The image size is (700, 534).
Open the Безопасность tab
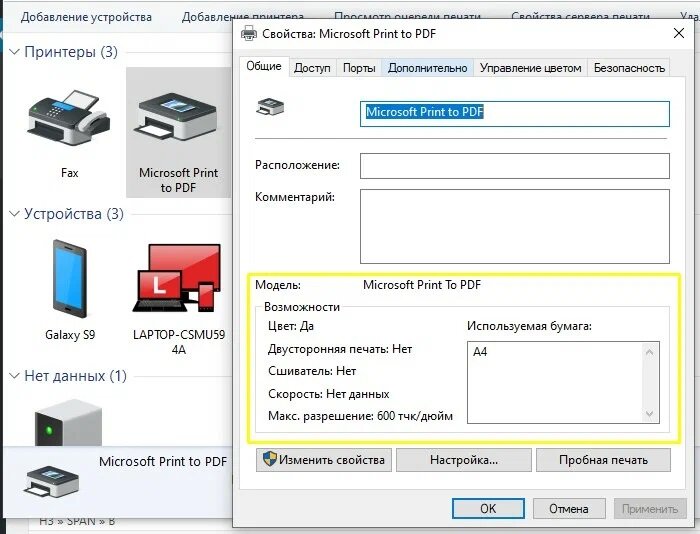629,68
